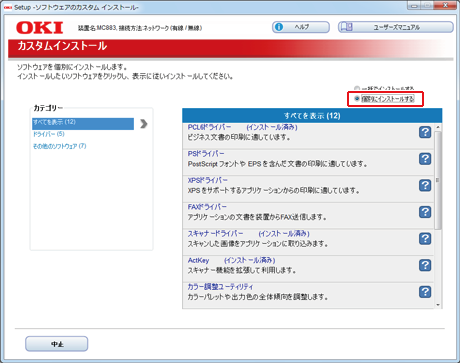Open help for XPS driver
The image size is (460, 363).
[425, 185]
